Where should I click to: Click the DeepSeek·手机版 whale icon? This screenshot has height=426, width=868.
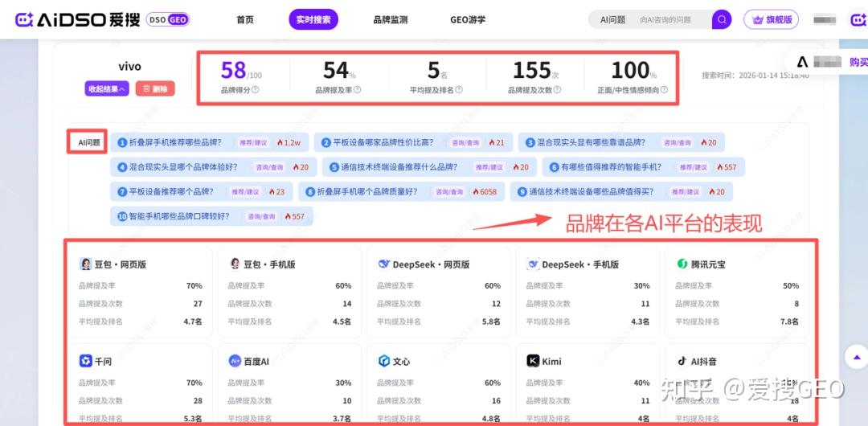click(x=533, y=264)
